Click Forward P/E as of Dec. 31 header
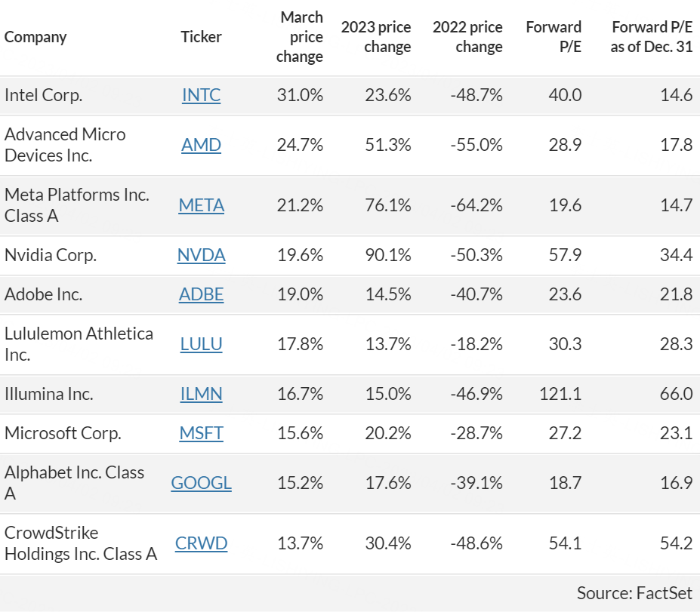The height and width of the screenshot is (612, 700). click(x=652, y=37)
